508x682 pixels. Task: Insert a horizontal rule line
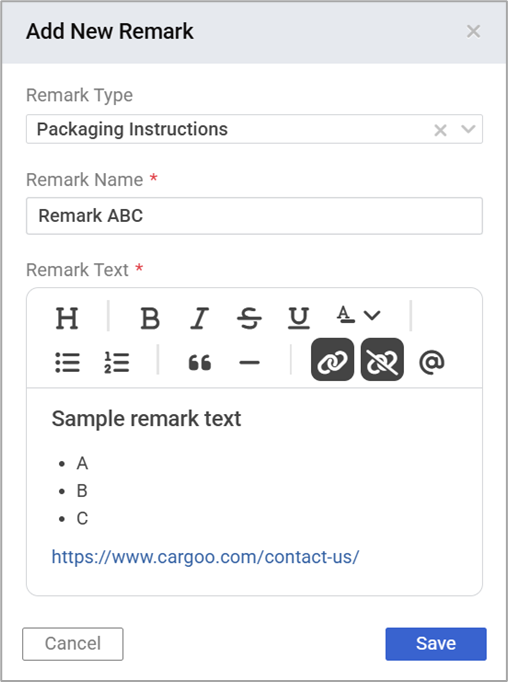(x=249, y=362)
